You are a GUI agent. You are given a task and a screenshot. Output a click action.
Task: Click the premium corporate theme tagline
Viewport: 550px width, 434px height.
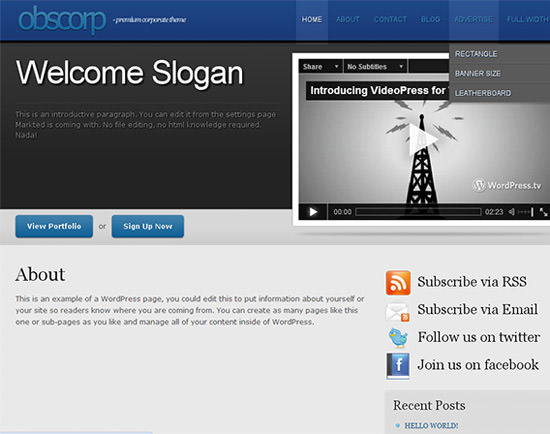coord(149,20)
